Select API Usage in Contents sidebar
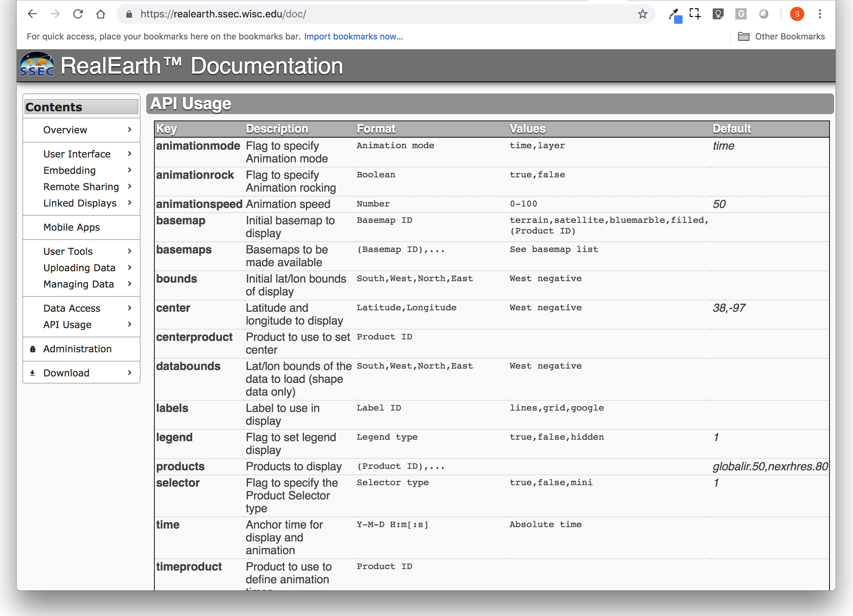Viewport: 853px width, 616px height. coord(67,325)
